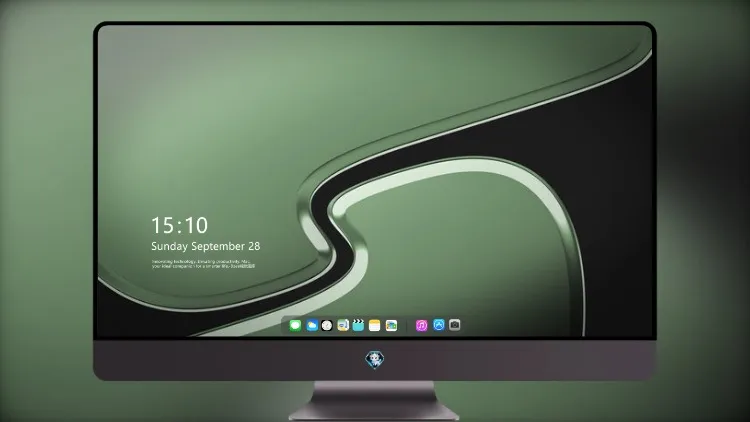Viewport: 750px width, 422px height.
Task: Launch the pink Music app
Action: 421,325
